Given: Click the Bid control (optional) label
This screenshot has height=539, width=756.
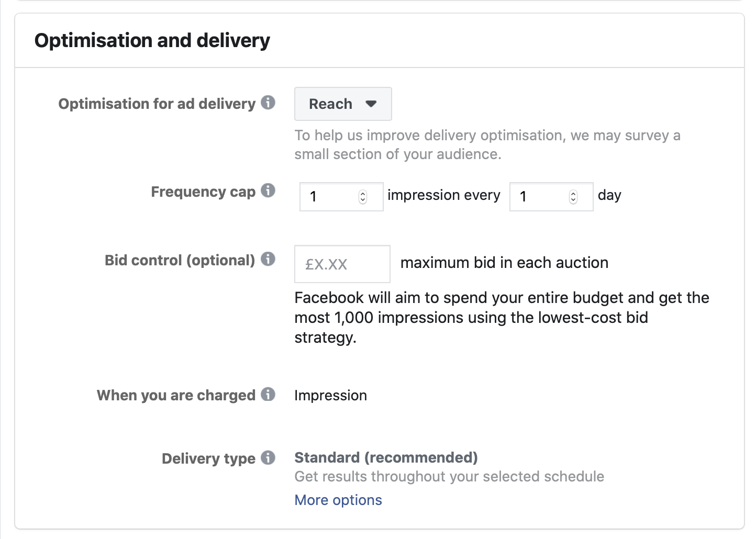Looking at the screenshot, I should click(180, 260).
